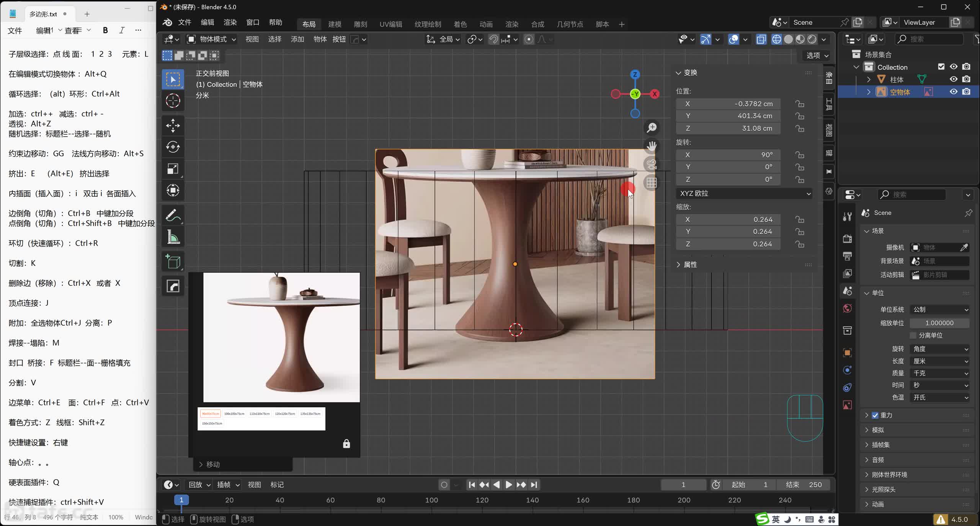Viewport: 980px width, 526px height.
Task: Toggle the 分离单位 checkbox
Action: (x=913, y=335)
